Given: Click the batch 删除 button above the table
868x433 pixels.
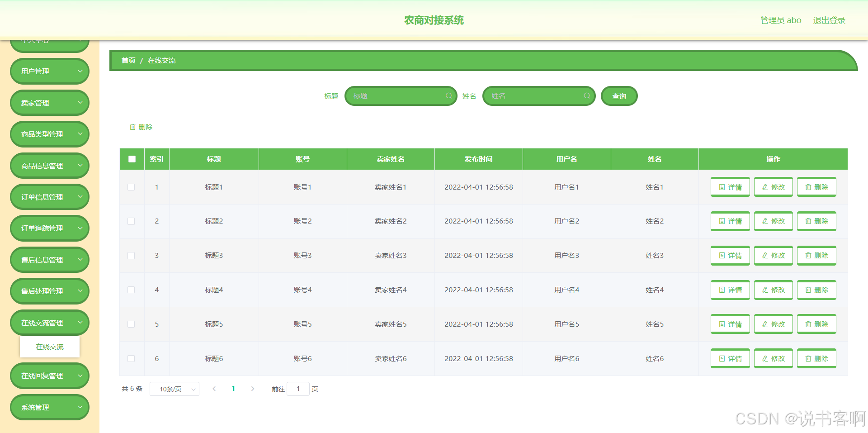Looking at the screenshot, I should point(141,127).
